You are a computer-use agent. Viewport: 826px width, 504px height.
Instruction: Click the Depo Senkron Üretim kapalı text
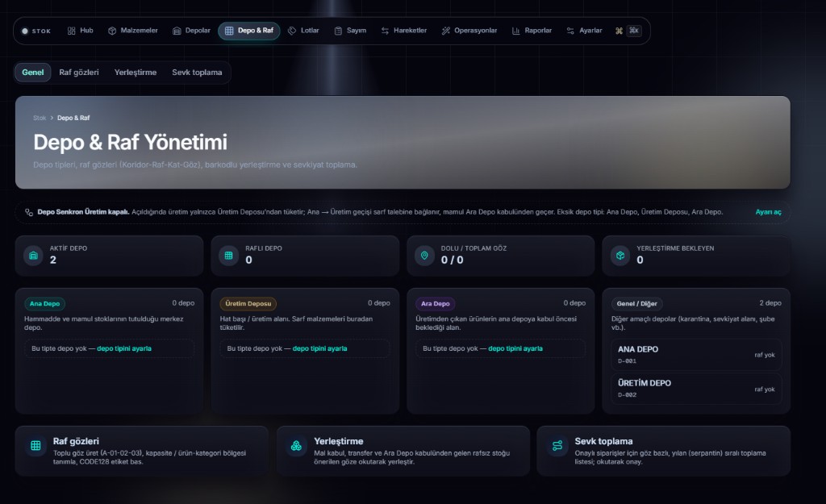83,212
